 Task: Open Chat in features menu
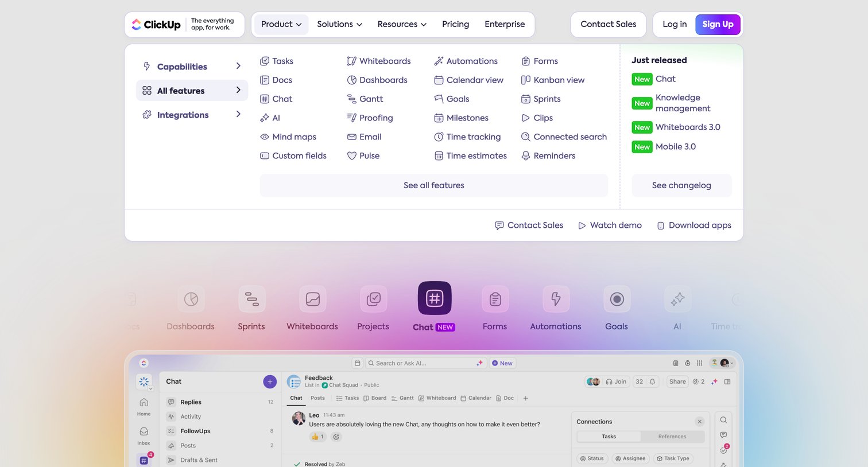click(x=276, y=99)
